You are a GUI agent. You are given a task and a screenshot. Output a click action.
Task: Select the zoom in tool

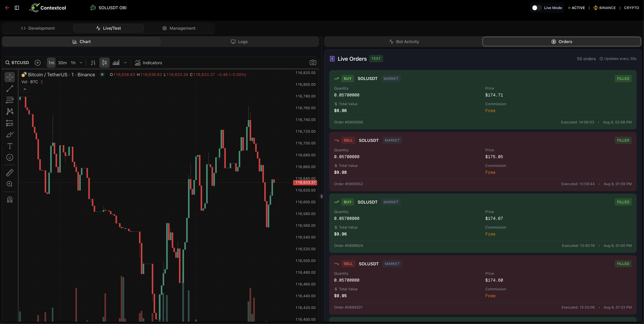(10, 184)
